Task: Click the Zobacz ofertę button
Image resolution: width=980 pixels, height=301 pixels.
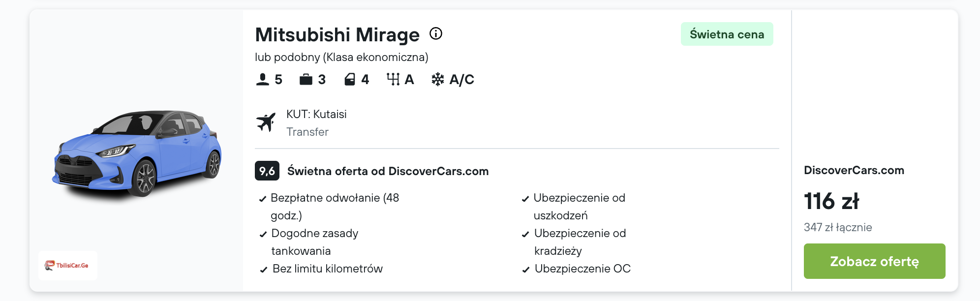Action: pyautogui.click(x=874, y=261)
